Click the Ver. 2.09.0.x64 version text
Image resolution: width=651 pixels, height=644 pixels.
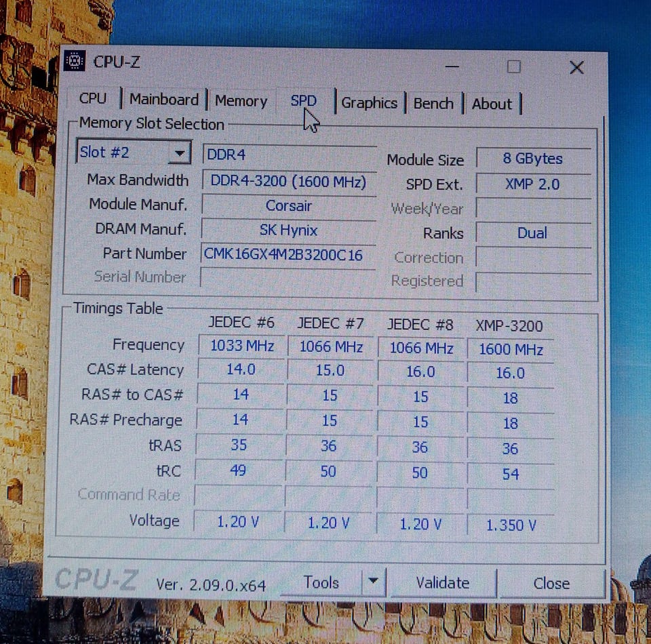click(211, 585)
